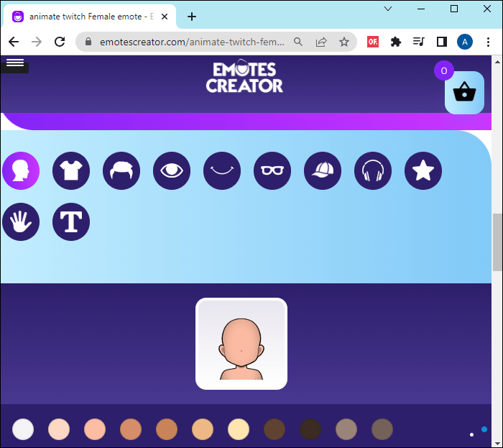Image resolution: width=503 pixels, height=448 pixels.
Task: Choose the light yellow skin swatch
Action: 239,429
